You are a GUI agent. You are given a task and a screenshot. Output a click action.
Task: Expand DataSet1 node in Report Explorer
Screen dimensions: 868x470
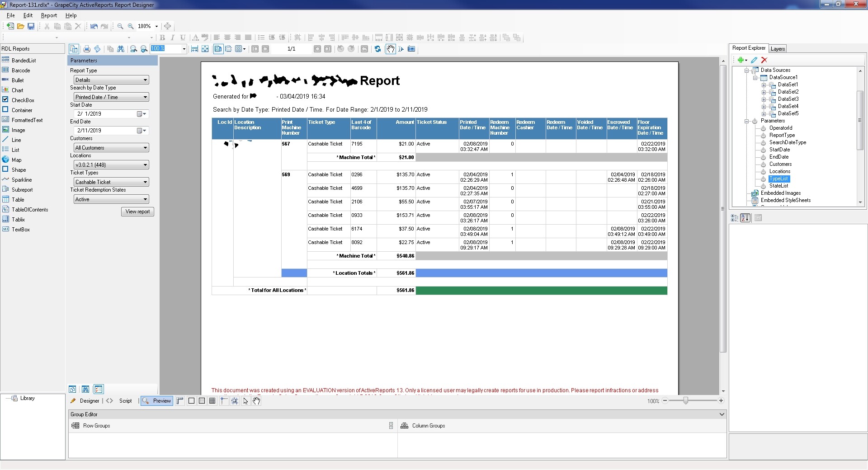click(x=764, y=85)
